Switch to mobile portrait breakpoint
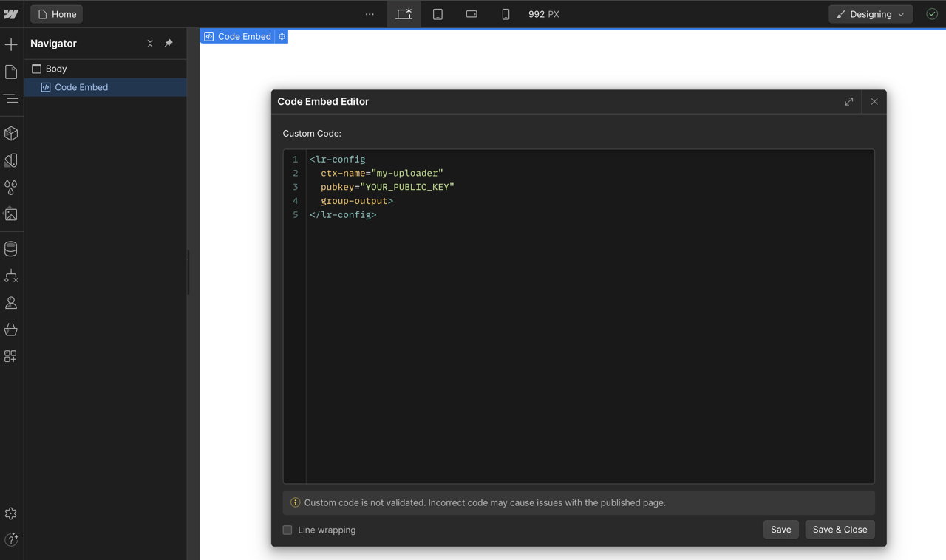Image resolution: width=946 pixels, height=560 pixels. [506, 14]
